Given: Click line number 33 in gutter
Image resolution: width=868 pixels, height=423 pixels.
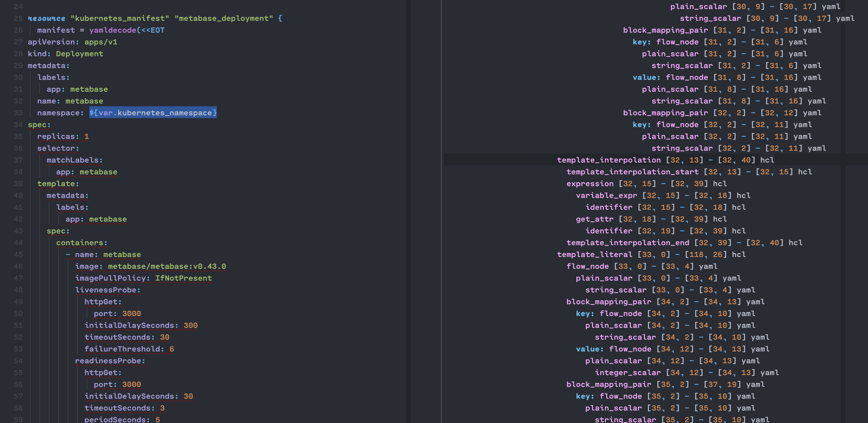Looking at the screenshot, I should point(18,113).
